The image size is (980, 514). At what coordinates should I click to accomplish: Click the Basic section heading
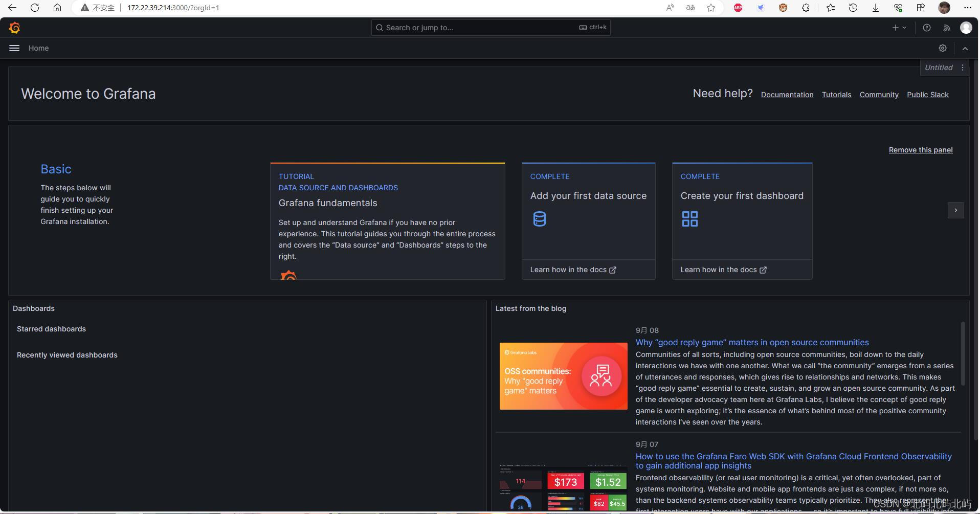click(x=56, y=169)
